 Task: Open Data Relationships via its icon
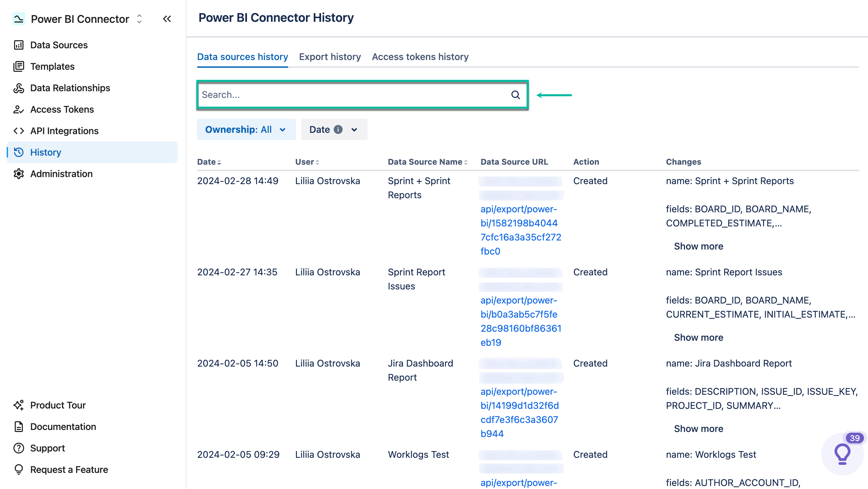19,88
